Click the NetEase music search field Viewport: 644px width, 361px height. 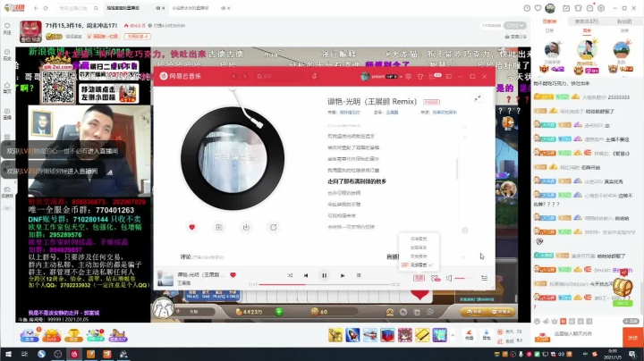tap(282, 76)
